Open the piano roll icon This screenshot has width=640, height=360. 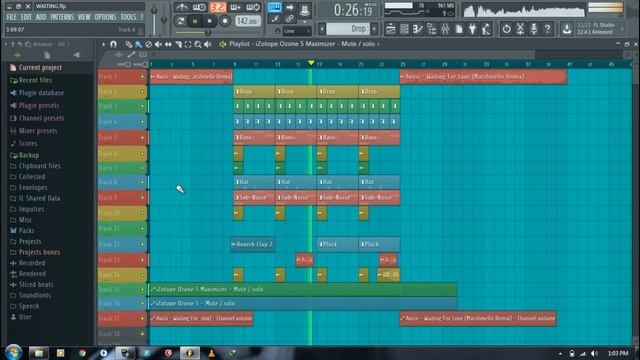418,29
